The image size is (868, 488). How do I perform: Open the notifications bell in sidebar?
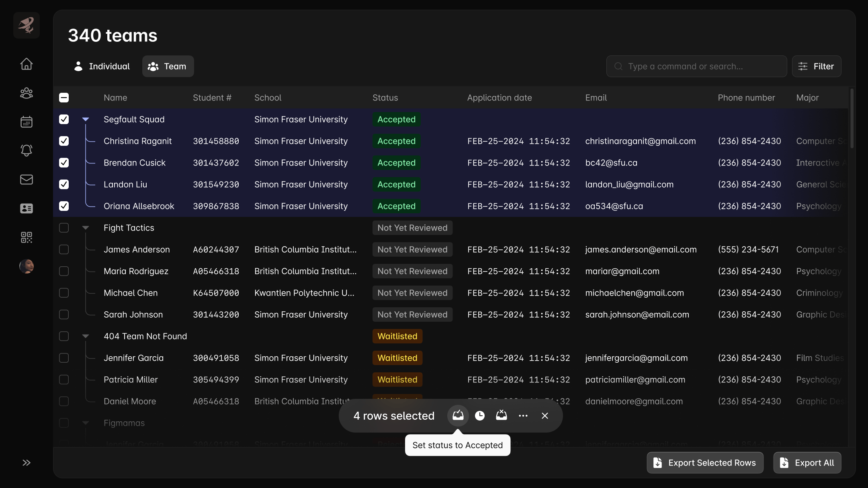pos(27,151)
